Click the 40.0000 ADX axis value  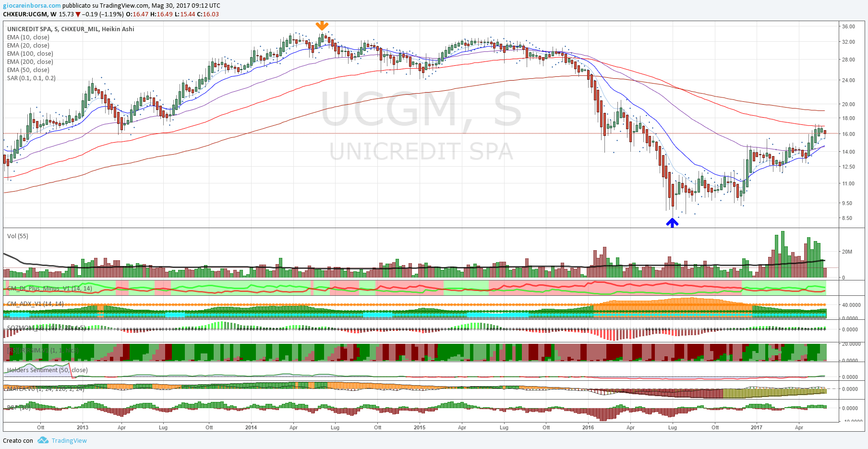coord(851,305)
